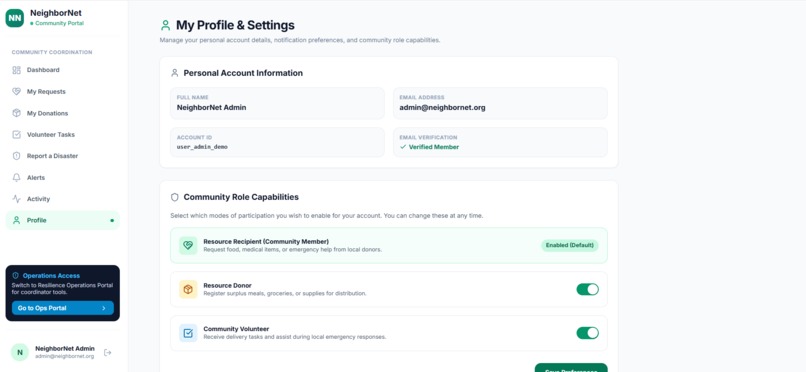The image size is (806, 372).
Task: Open My Requests in the sidebar
Action: click(63, 91)
